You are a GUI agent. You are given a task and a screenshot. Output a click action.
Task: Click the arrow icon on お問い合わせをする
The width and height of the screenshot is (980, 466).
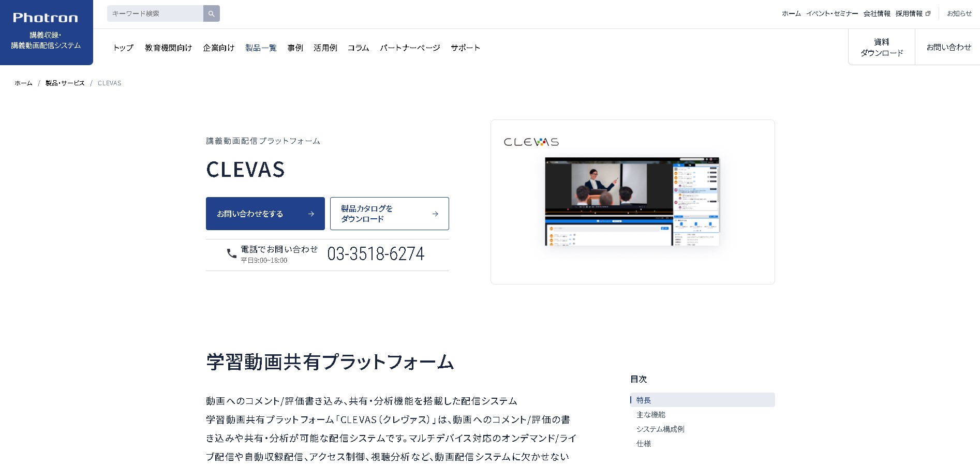click(x=311, y=214)
